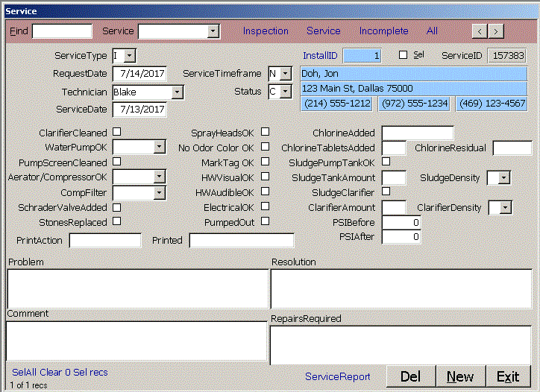Image resolution: width=540 pixels, height=392 pixels.
Task: Click the Del button
Action: [411, 376]
